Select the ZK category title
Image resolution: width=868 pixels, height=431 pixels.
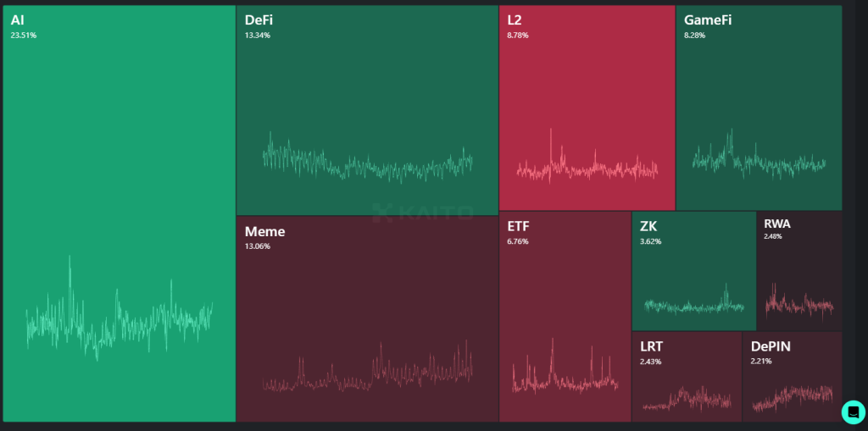pos(648,226)
